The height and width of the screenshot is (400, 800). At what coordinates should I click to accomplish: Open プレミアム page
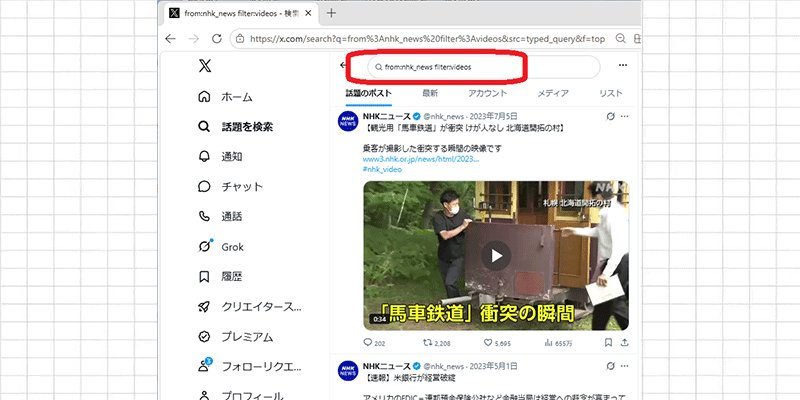[x=235, y=337]
